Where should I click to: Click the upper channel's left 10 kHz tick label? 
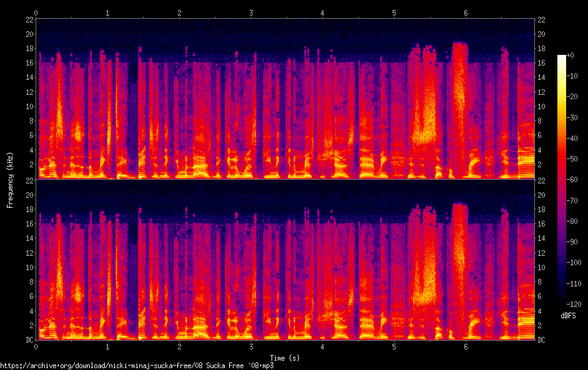[x=29, y=106]
